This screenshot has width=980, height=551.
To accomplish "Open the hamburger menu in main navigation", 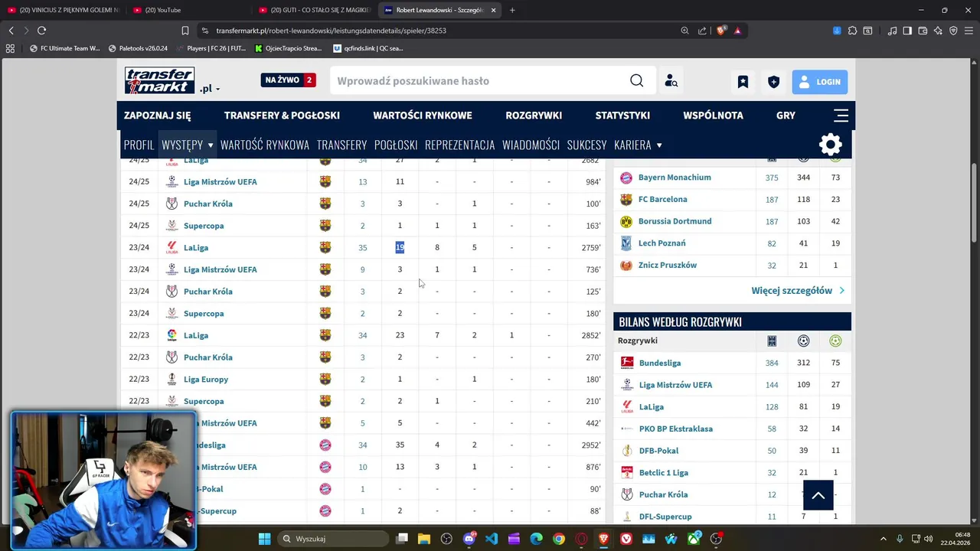I will (x=841, y=116).
